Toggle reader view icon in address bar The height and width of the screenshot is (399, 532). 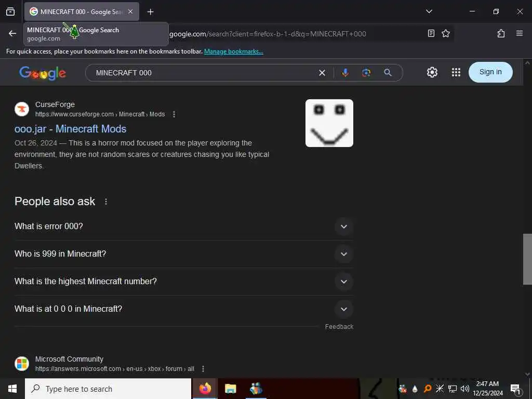point(431,33)
